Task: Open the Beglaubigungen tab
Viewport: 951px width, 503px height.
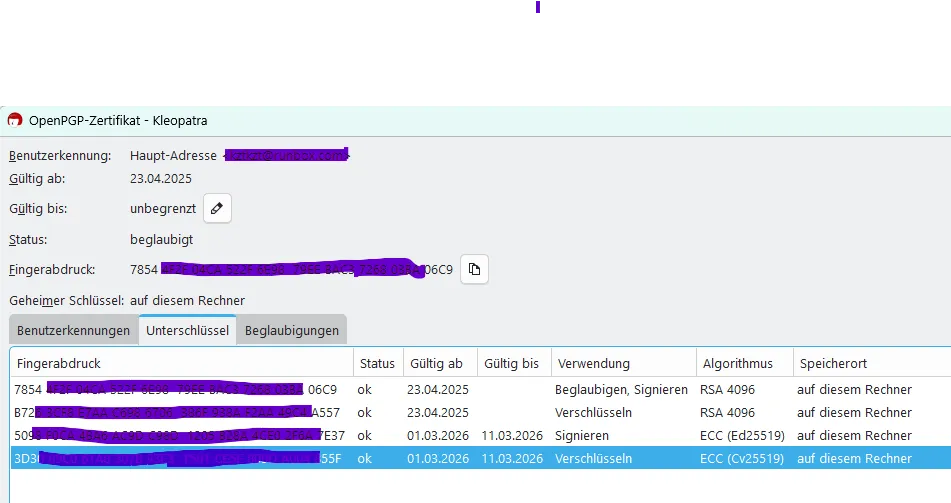Action: pos(292,331)
